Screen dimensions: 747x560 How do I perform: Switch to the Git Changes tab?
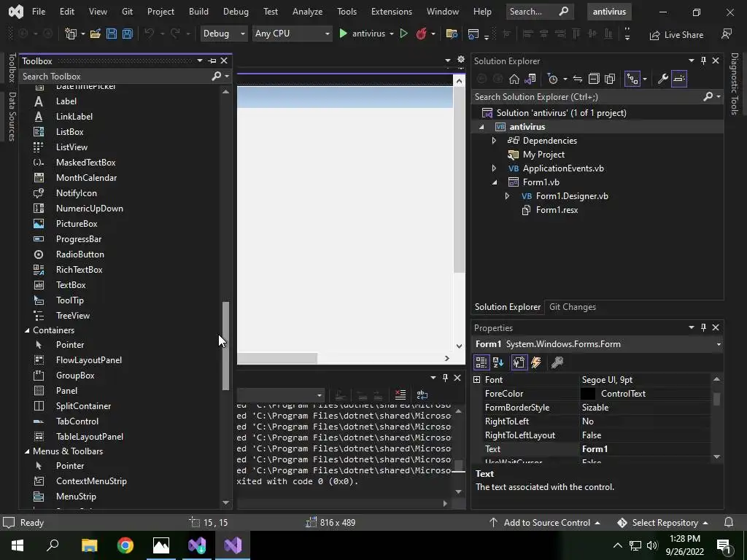(572, 307)
